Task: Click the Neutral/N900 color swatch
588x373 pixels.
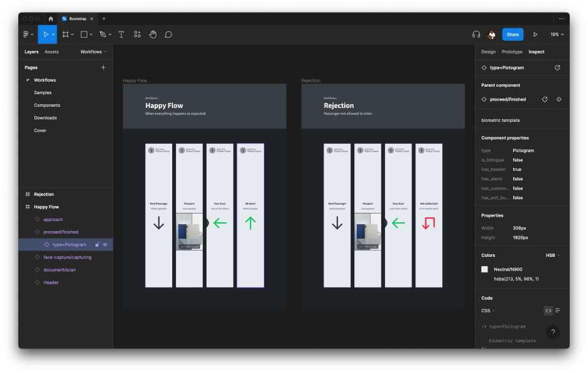Action: 484,269
